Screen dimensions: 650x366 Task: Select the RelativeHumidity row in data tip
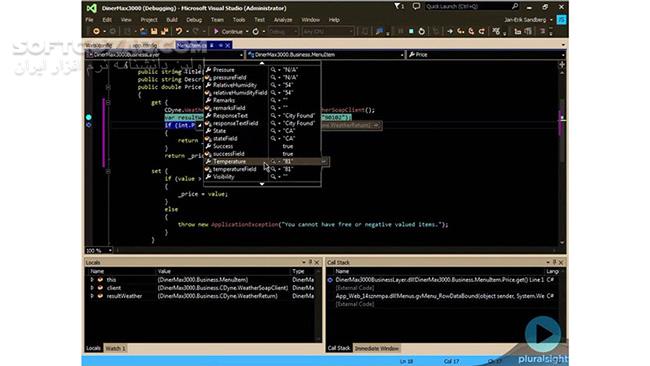click(x=262, y=85)
